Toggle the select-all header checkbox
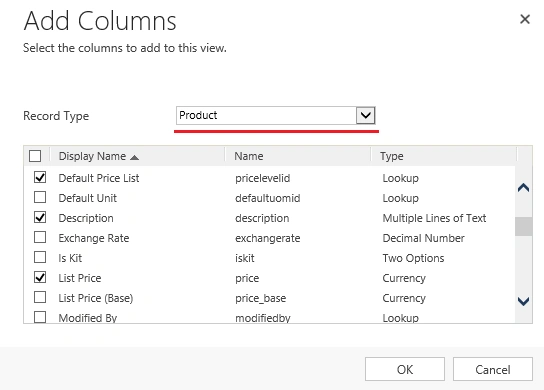Image resolution: width=544 pixels, height=390 pixels. coord(35,156)
